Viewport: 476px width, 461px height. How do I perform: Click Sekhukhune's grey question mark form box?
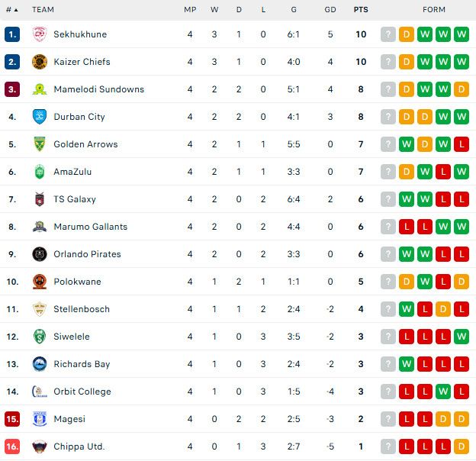(x=388, y=34)
